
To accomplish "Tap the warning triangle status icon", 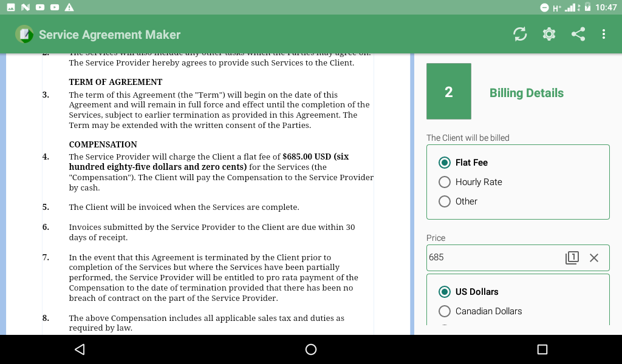I will [x=69, y=7].
